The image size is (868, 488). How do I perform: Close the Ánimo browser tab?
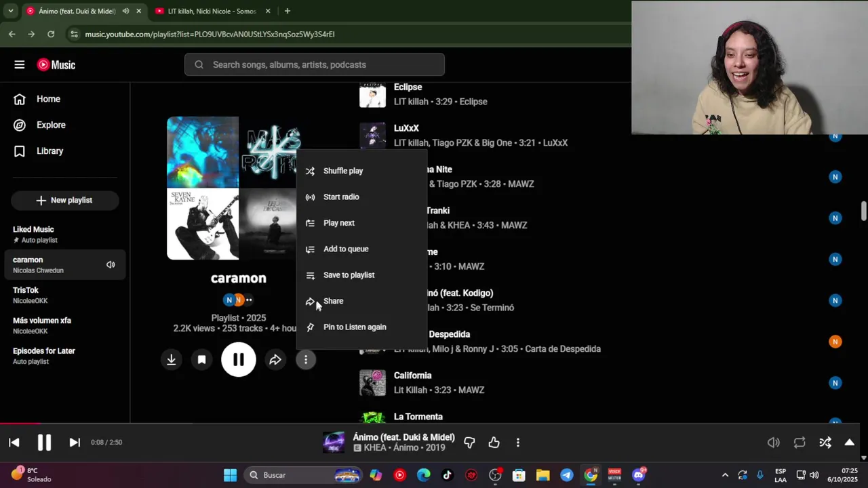[x=139, y=11]
